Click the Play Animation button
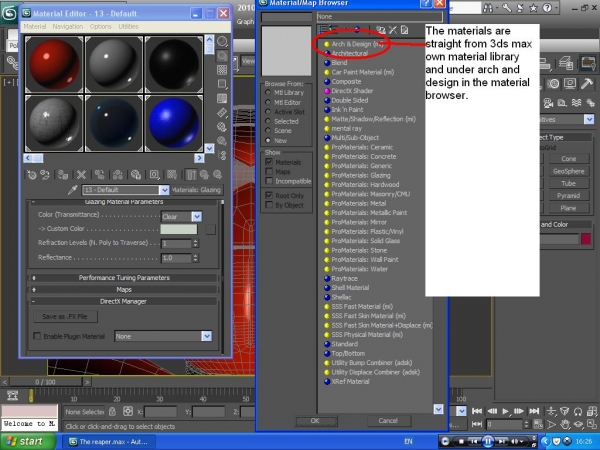 (x=505, y=411)
